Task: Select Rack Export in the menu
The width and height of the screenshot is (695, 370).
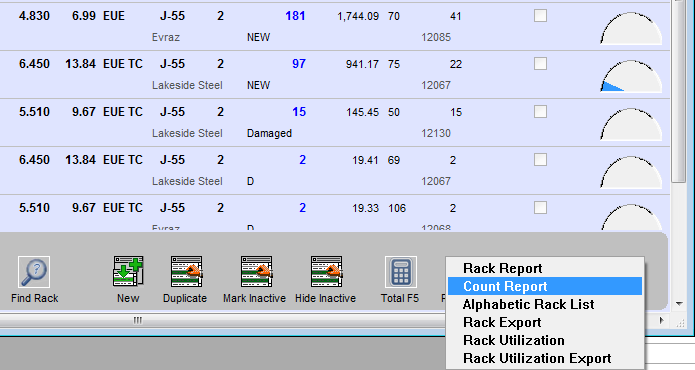Action: pos(545,322)
